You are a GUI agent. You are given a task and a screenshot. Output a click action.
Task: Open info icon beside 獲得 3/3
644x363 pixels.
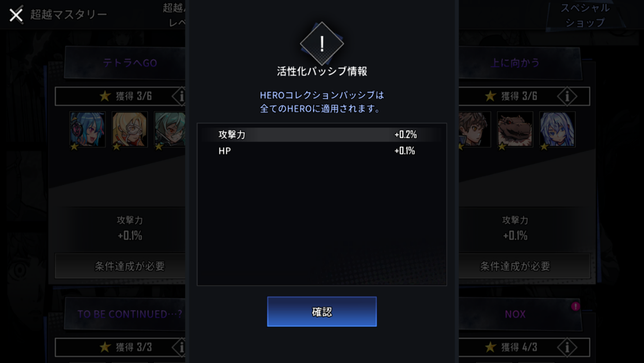pyautogui.click(x=181, y=347)
